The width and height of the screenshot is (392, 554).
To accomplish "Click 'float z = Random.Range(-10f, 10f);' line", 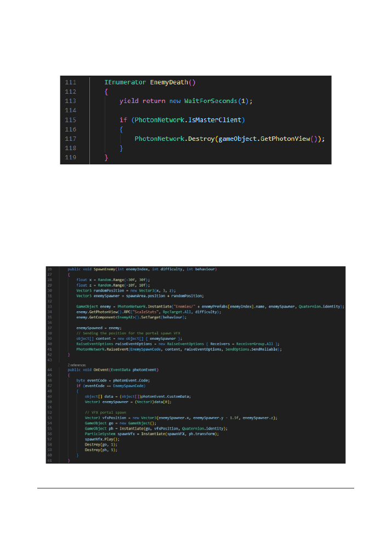I will (x=113, y=285).
